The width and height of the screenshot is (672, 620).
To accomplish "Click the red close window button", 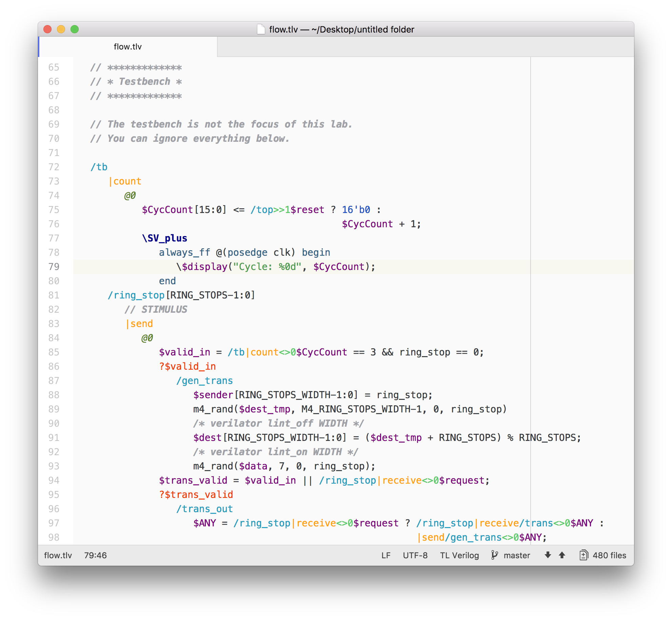I will (47, 30).
